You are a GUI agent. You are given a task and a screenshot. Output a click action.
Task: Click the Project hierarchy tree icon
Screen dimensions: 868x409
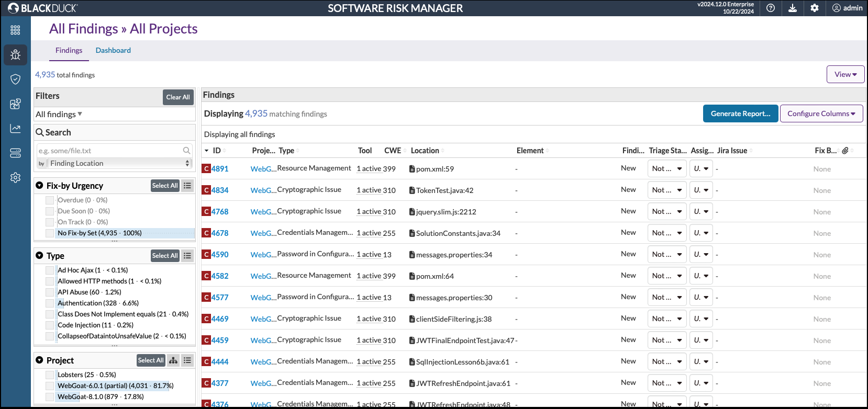173,360
